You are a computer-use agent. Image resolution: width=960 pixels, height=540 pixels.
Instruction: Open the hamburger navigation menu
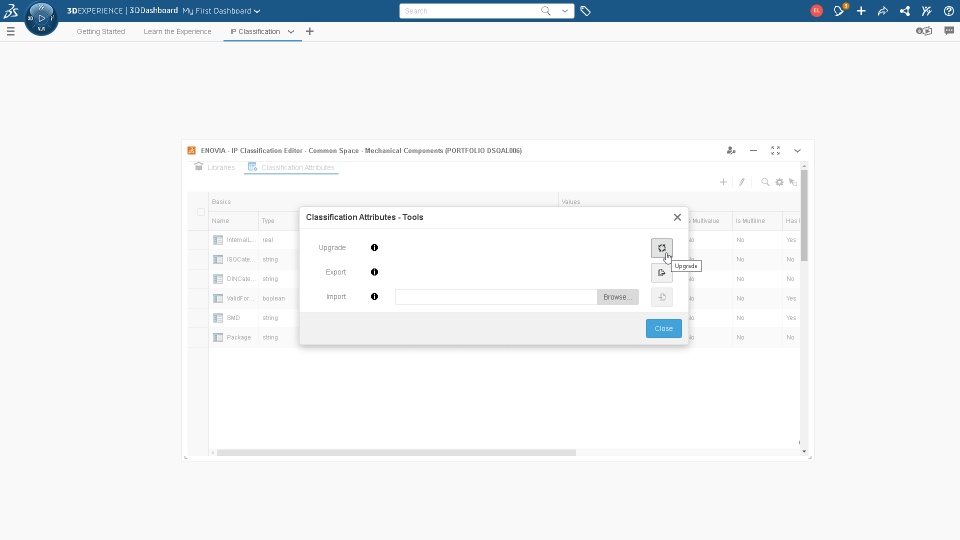(x=10, y=31)
